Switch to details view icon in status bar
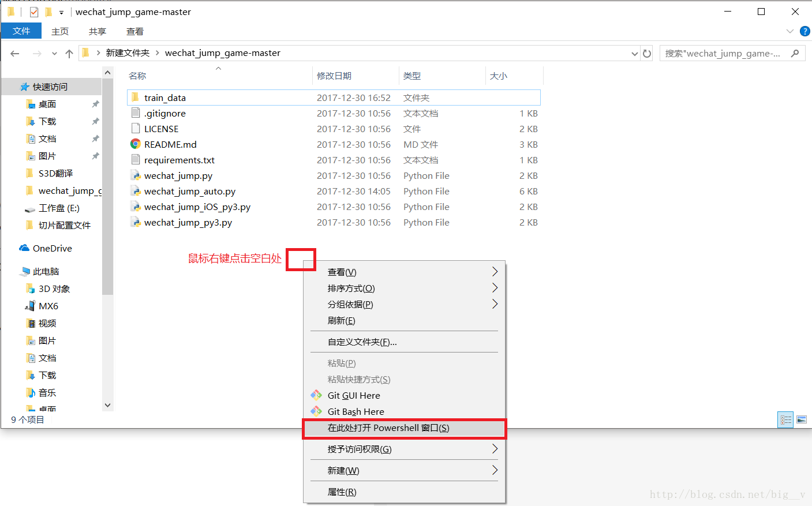This screenshot has height=506, width=812. tap(785, 420)
